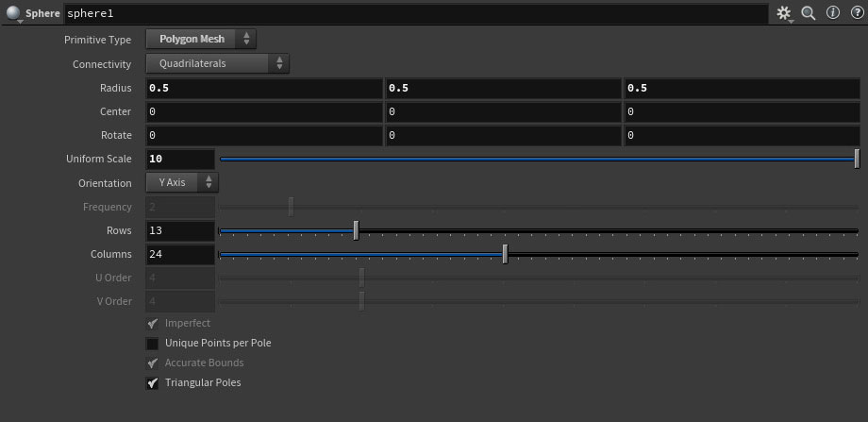The width and height of the screenshot is (868, 422).
Task: Toggle Unique Points per Pole checkbox
Action: point(152,344)
